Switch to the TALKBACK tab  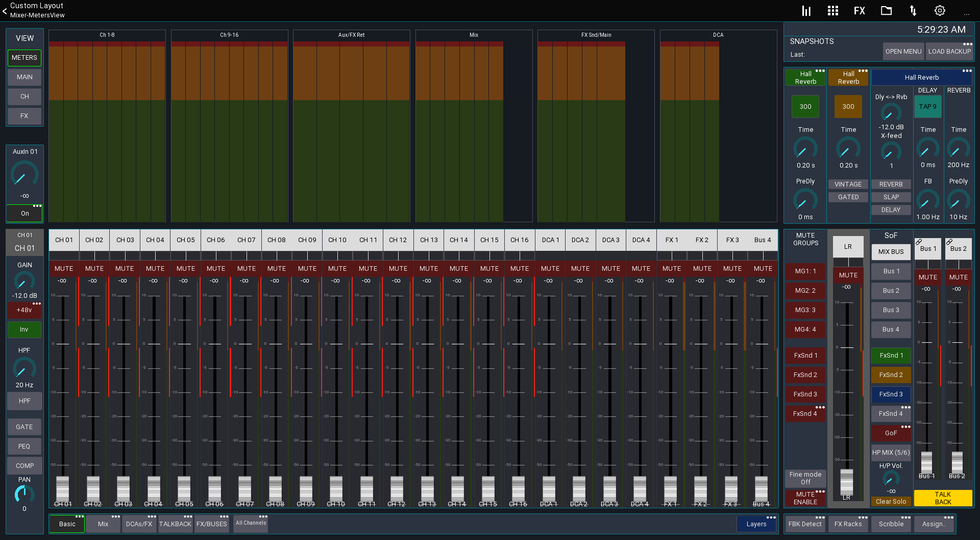click(175, 524)
